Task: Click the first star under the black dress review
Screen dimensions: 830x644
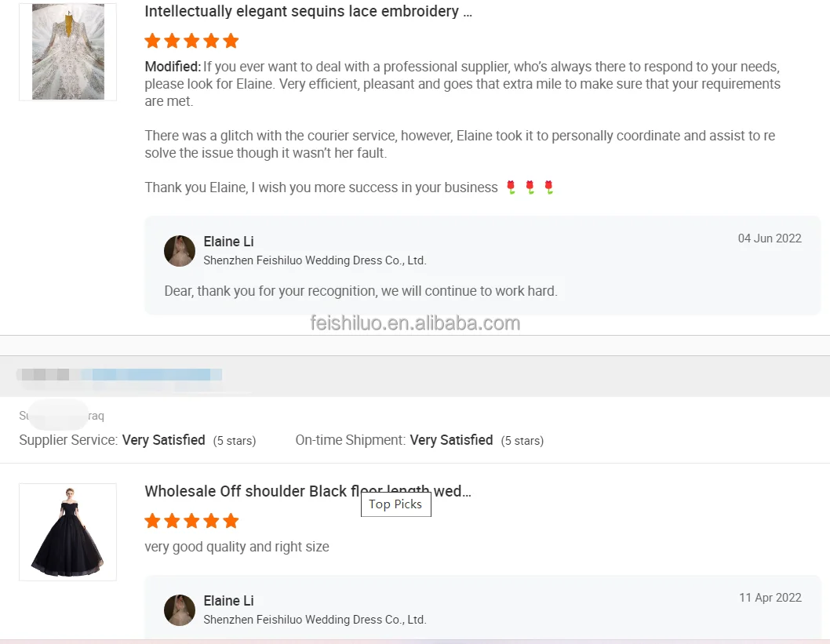Action: (x=153, y=521)
